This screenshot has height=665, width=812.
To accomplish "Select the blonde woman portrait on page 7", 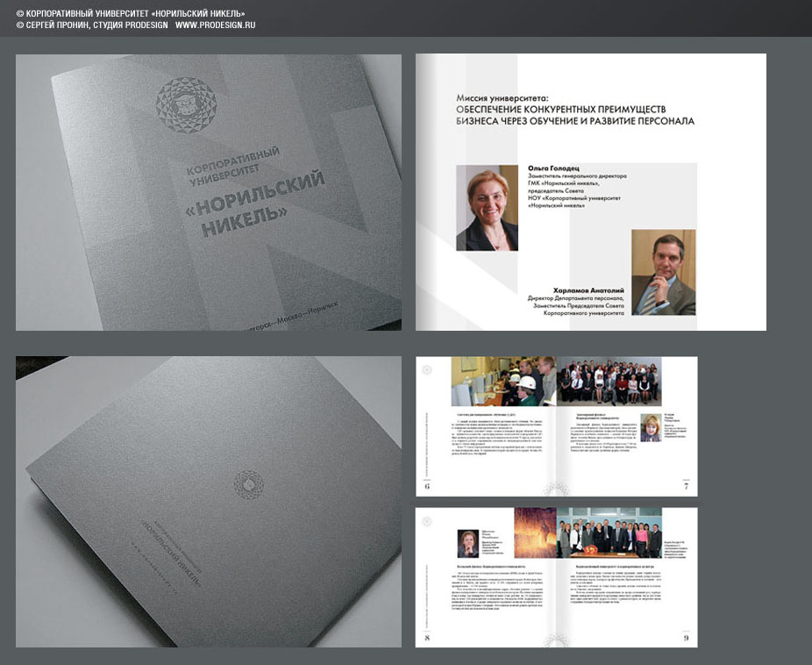I will 651,428.
